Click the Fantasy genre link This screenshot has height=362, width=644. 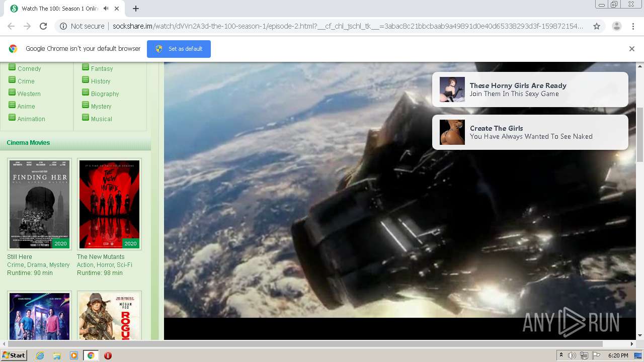[102, 69]
